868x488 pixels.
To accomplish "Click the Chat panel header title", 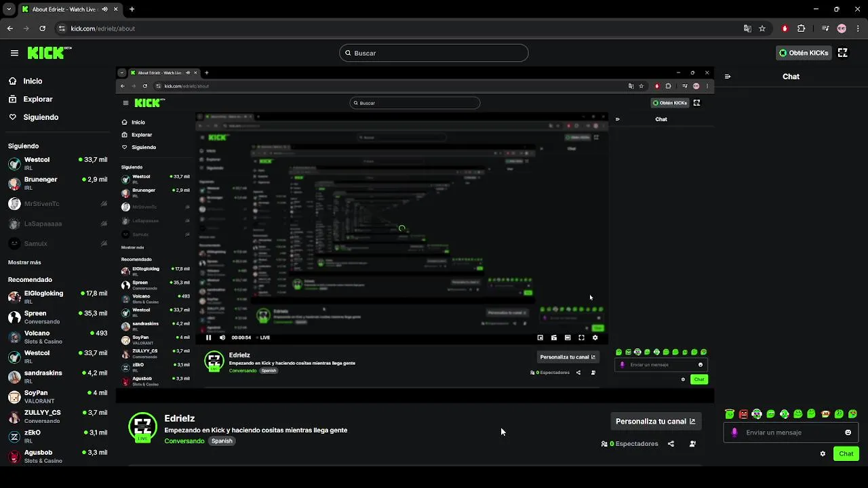I will click(791, 77).
